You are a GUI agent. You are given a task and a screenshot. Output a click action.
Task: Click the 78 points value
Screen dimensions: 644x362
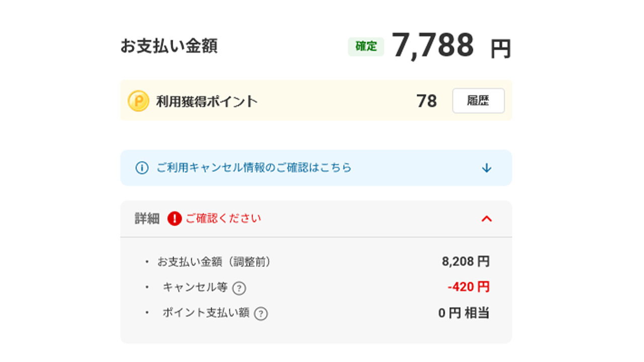427,101
